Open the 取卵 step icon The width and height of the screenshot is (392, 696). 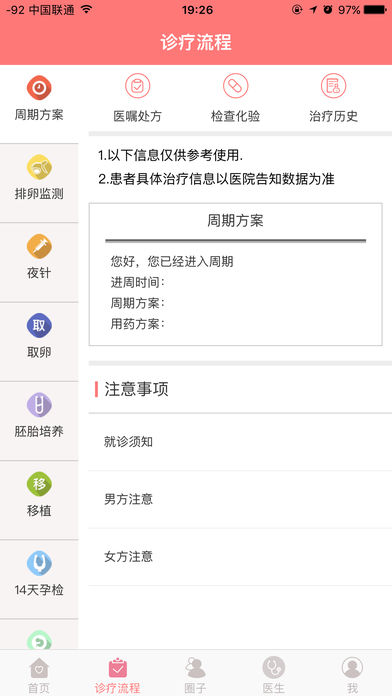coord(39,325)
